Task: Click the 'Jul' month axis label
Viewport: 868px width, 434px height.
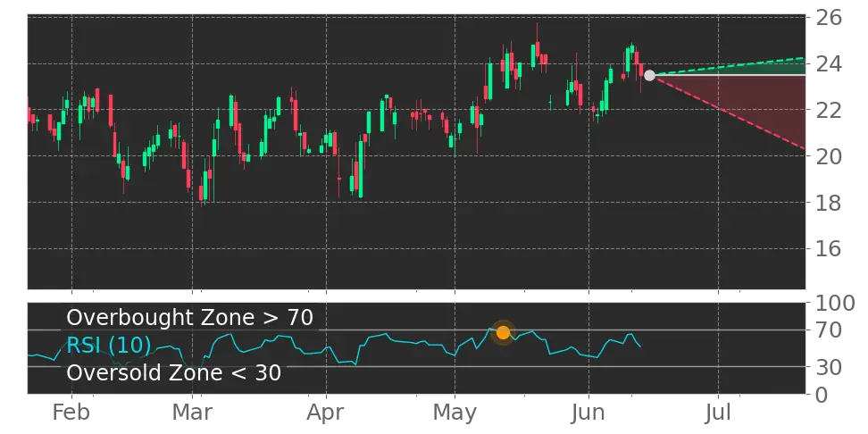Action: 718,413
